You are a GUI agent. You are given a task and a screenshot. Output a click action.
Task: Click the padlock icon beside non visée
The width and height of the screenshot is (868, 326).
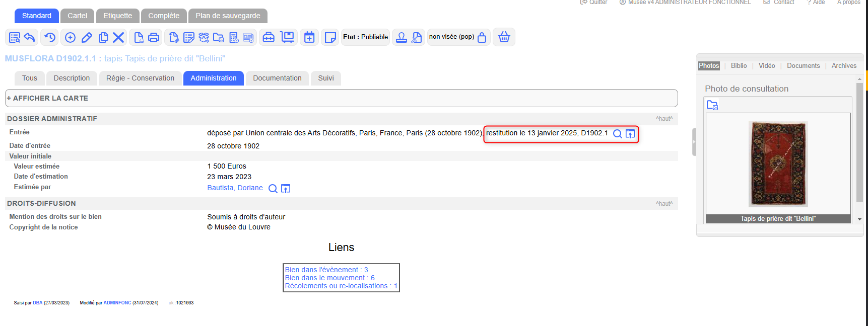coord(482,37)
